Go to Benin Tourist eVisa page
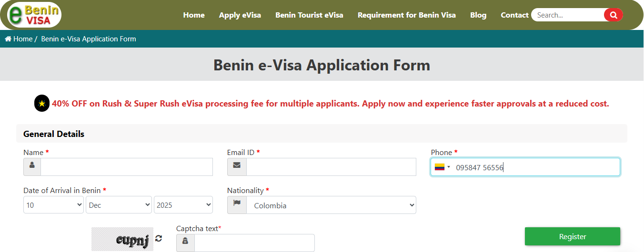The image size is (644, 252). point(309,15)
